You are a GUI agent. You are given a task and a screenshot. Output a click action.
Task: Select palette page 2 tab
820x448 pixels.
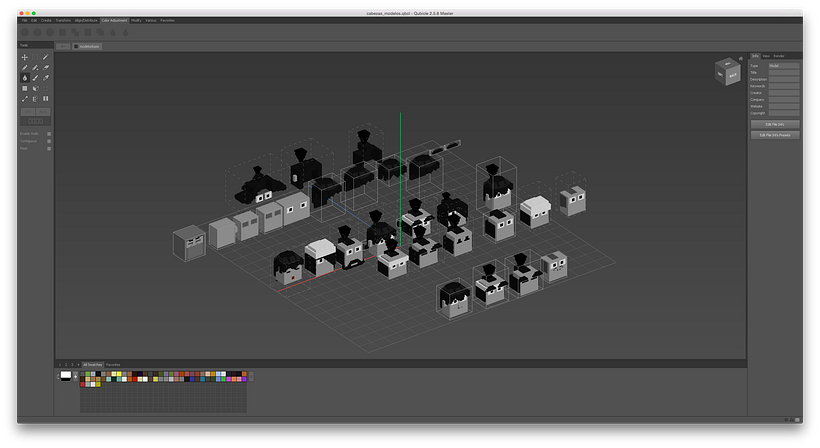point(66,364)
